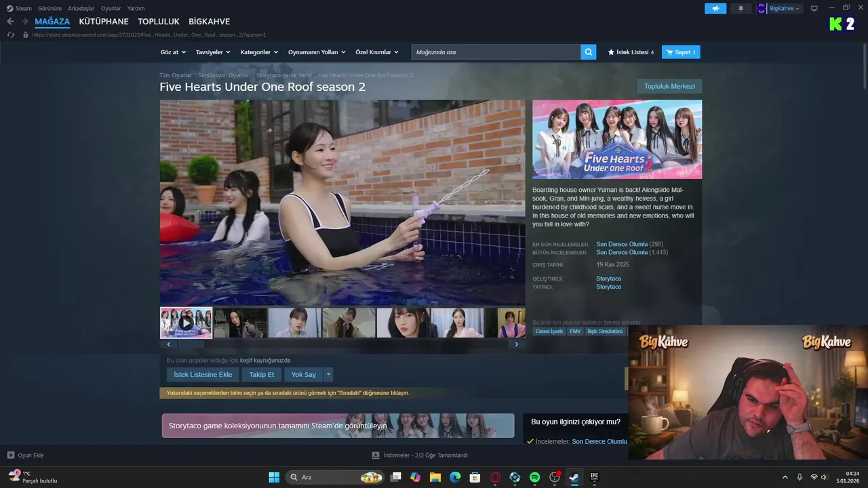Open the BİGKAHVE profile tab

209,22
